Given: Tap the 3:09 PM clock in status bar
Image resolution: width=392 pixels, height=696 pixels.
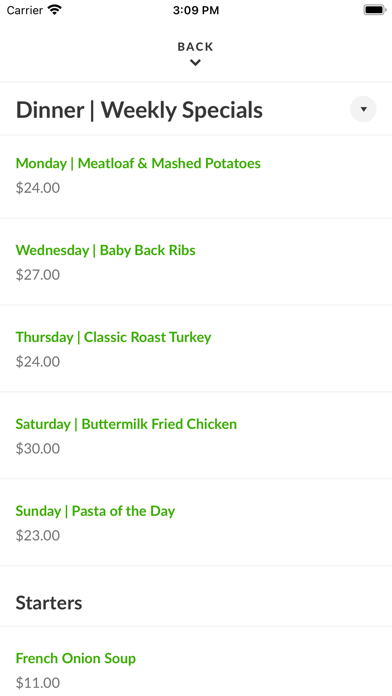Looking at the screenshot, I should [196, 10].
